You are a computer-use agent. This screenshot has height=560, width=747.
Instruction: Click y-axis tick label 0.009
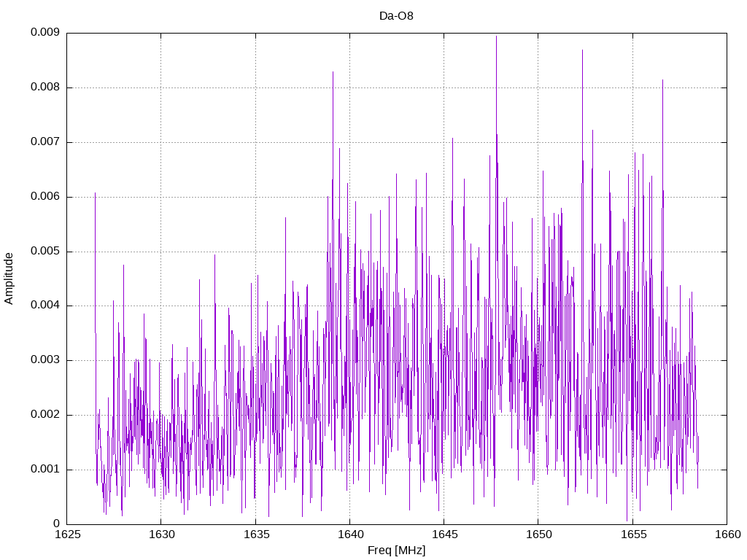(x=45, y=32)
